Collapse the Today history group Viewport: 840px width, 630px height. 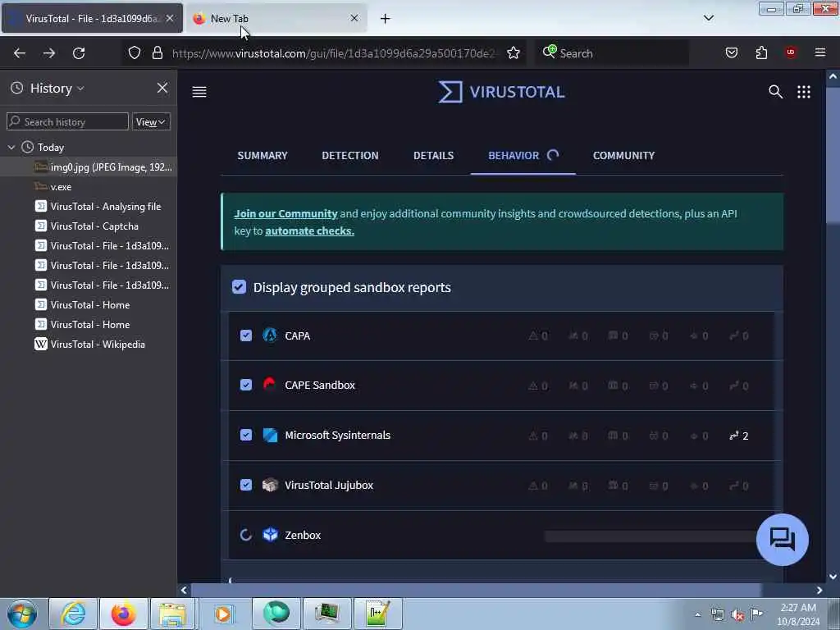tap(11, 147)
